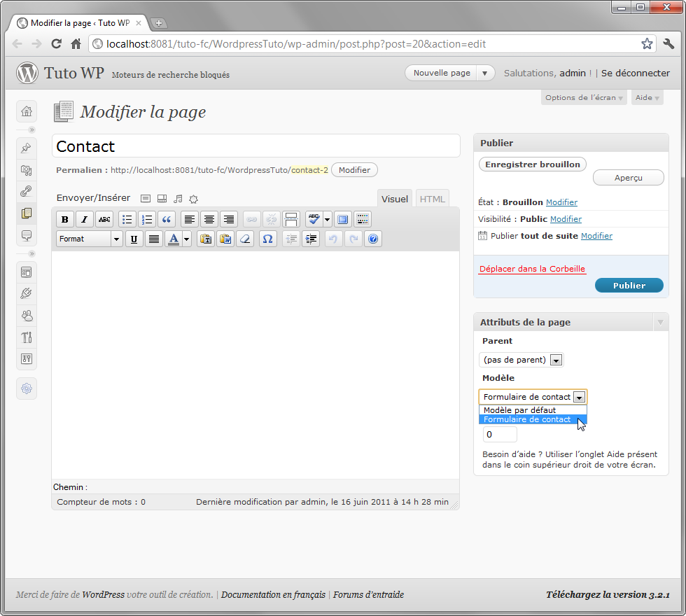Click Modifier button next to permalink
The image size is (686, 616).
click(x=354, y=170)
